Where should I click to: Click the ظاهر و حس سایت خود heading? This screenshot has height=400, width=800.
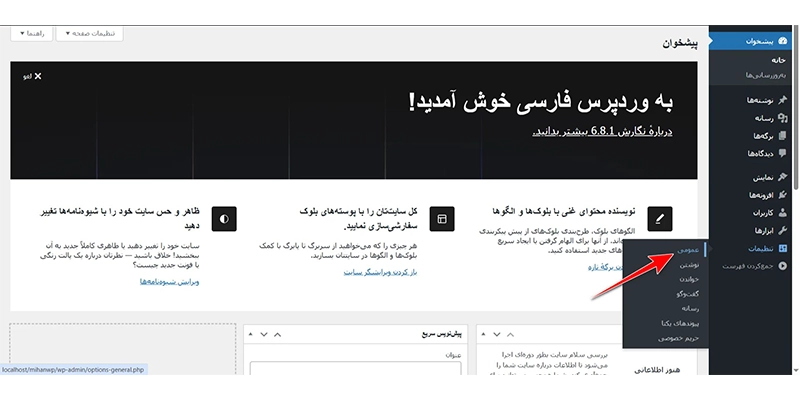(119, 218)
